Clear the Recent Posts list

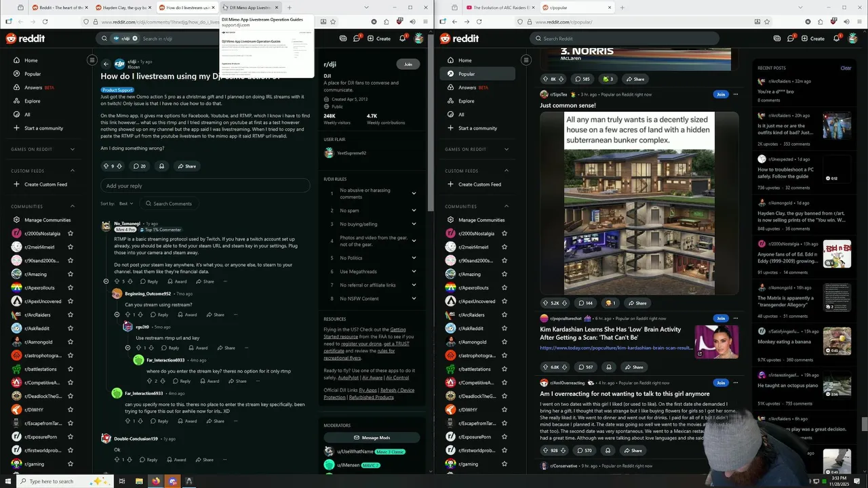(x=846, y=68)
